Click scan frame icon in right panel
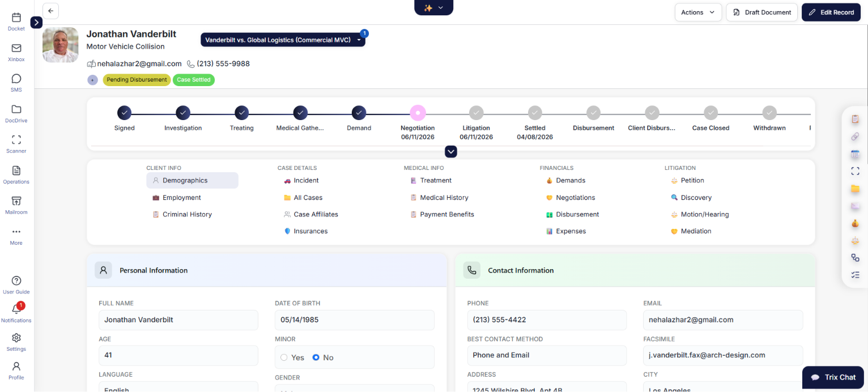The width and height of the screenshot is (868, 392). [x=855, y=171]
